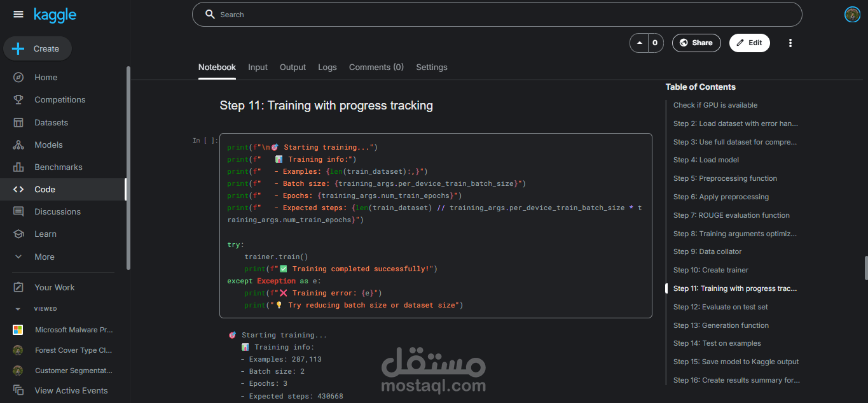Click the Customer Segmentation thumbnail
The width and height of the screenshot is (868, 403).
(18, 371)
